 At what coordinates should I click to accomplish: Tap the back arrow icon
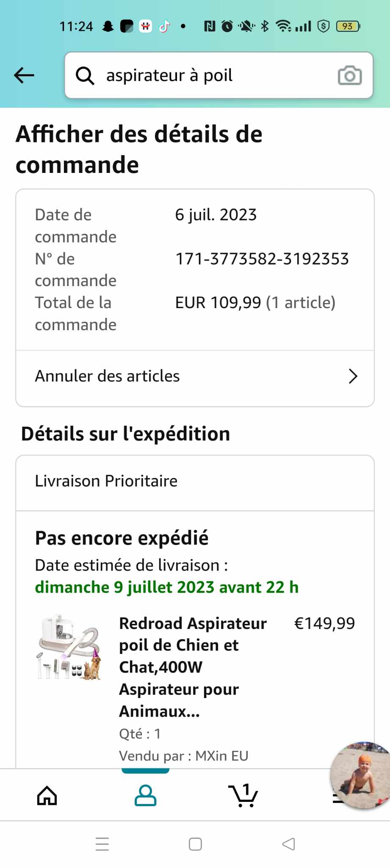pyautogui.click(x=24, y=75)
